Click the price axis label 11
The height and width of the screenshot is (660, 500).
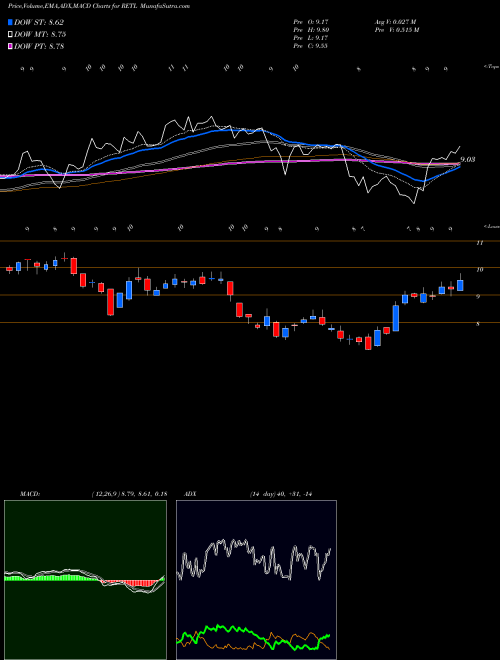[479, 243]
